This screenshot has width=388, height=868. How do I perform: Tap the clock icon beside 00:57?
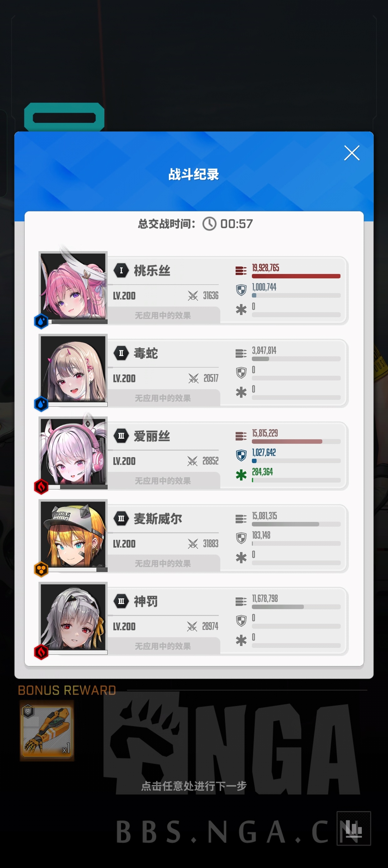(209, 224)
